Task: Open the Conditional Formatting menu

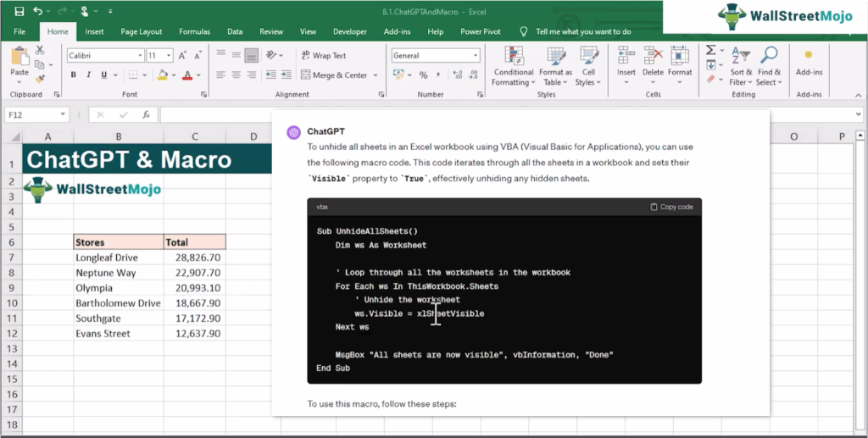Action: coord(514,66)
